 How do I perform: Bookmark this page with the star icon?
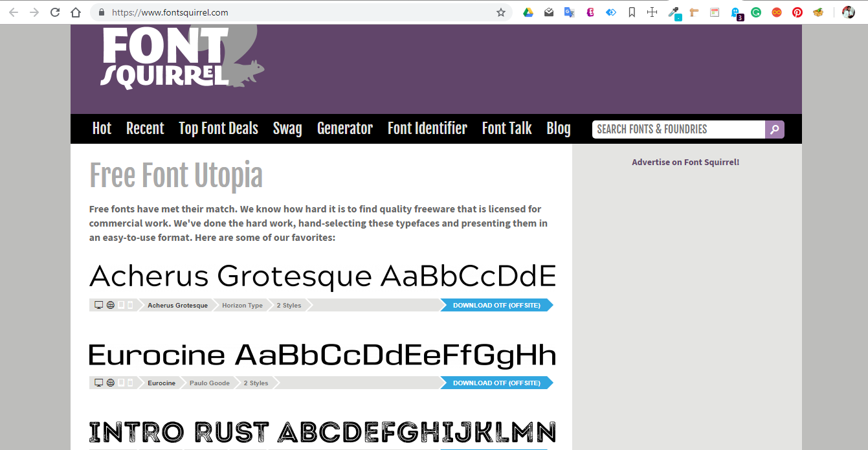501,12
